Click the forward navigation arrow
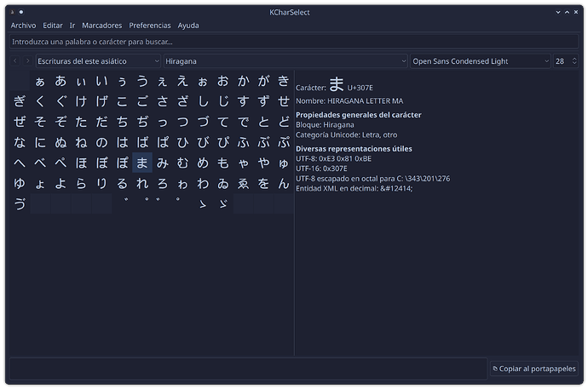Image resolution: width=588 pixels, height=389 pixels. (27, 61)
